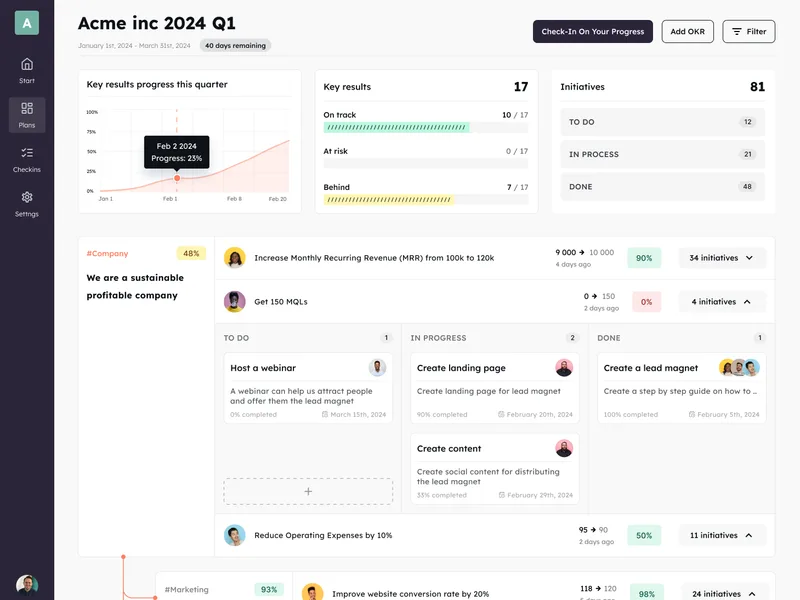Click the green Acme 'A' logo

coord(27,23)
